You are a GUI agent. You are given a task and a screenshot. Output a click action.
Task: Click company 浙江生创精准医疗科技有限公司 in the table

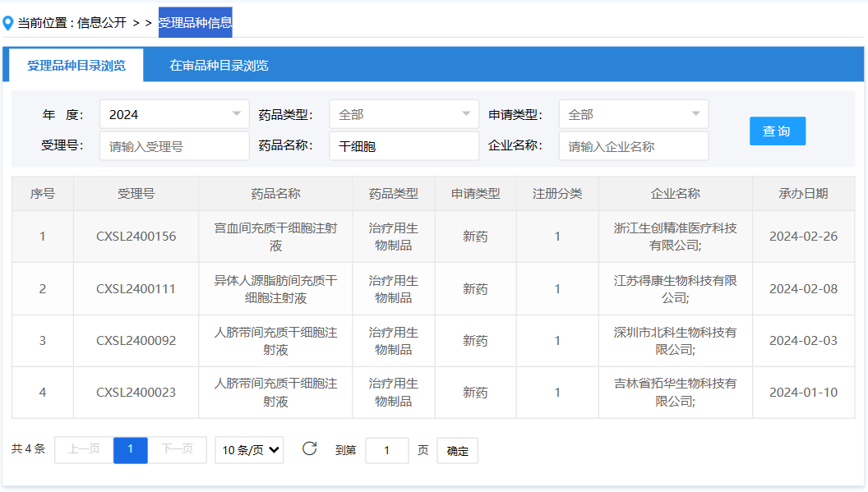tap(676, 236)
